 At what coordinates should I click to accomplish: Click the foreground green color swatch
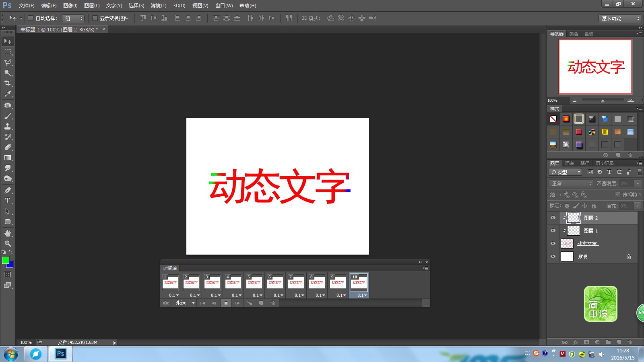(x=5, y=260)
